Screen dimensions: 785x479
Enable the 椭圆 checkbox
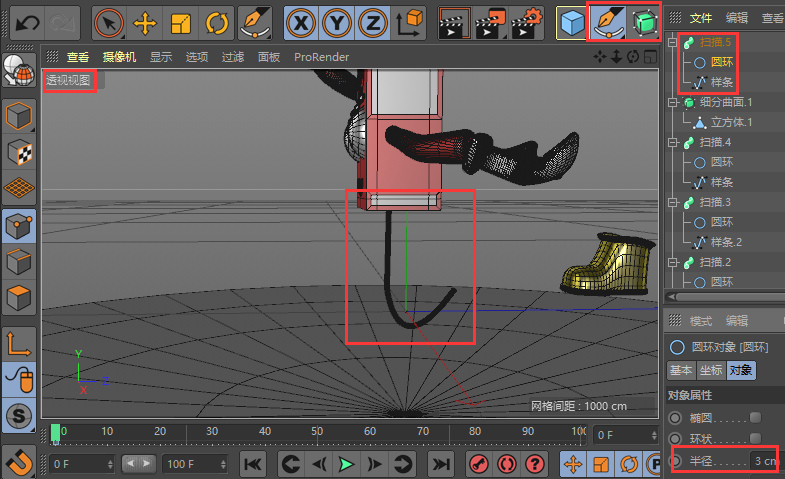[755, 417]
